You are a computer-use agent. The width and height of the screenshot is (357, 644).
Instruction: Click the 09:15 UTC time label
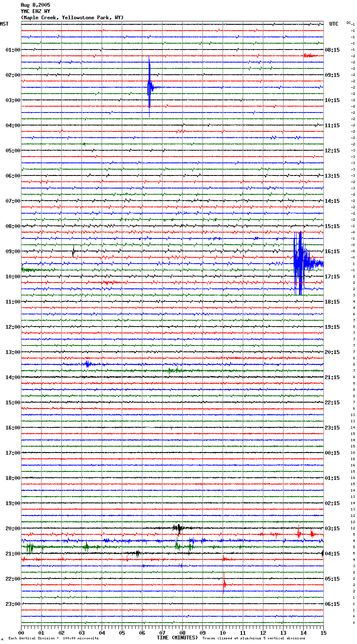click(x=332, y=75)
